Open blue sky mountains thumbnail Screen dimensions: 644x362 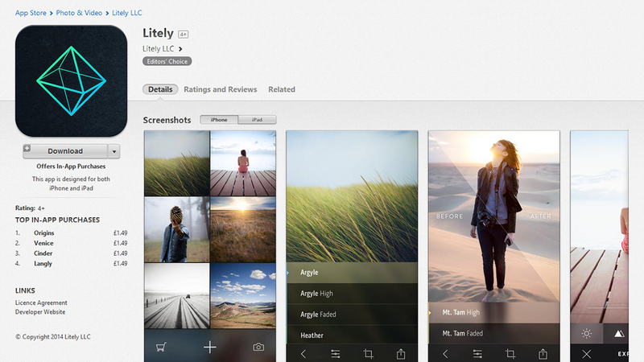(243, 296)
